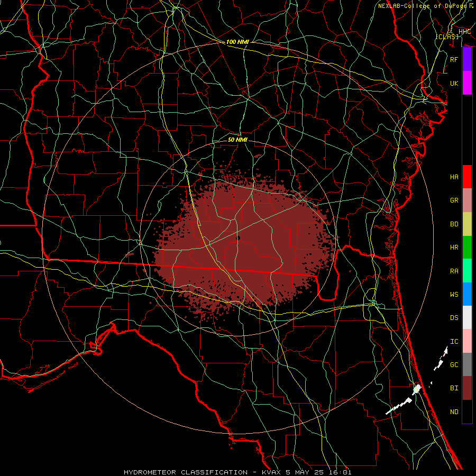The image size is (476, 476).
Task: Click the IC legend label
Action: (x=454, y=342)
